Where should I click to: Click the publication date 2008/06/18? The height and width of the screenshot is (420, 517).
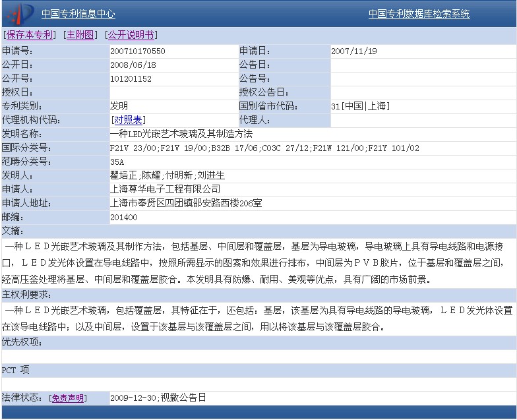133,65
